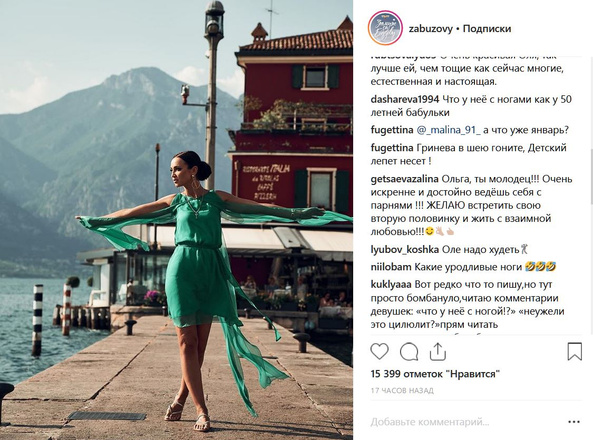This screenshot has width=593, height=440.
Task: Open the @_malina_91_ mention link
Action: 448,130
